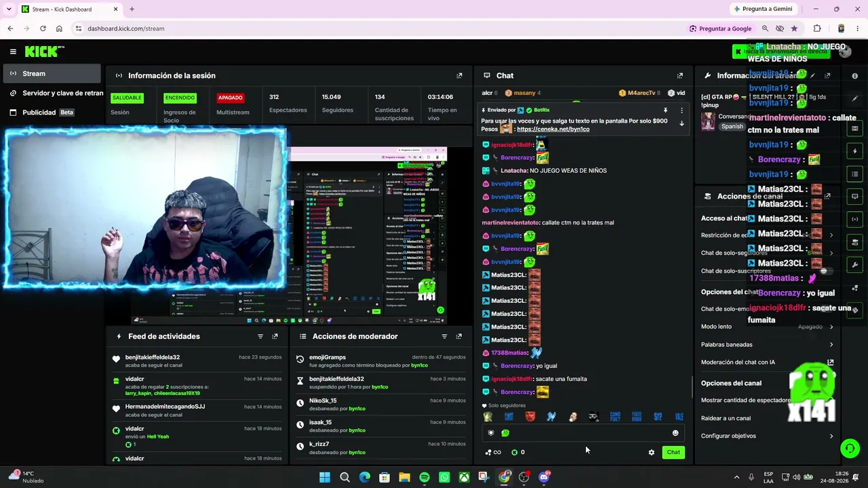Click the green support headset button
Viewport: 868px width, 488px height.
(x=850, y=448)
